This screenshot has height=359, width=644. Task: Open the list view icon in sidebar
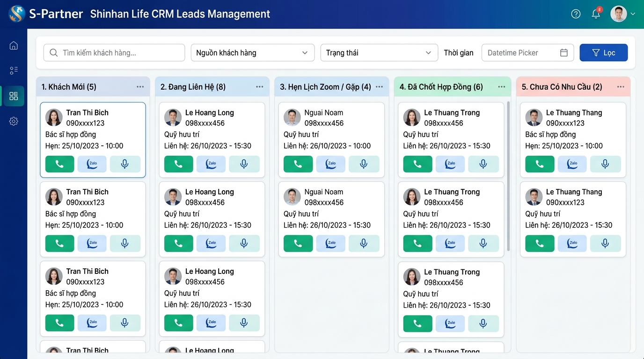[x=14, y=71]
